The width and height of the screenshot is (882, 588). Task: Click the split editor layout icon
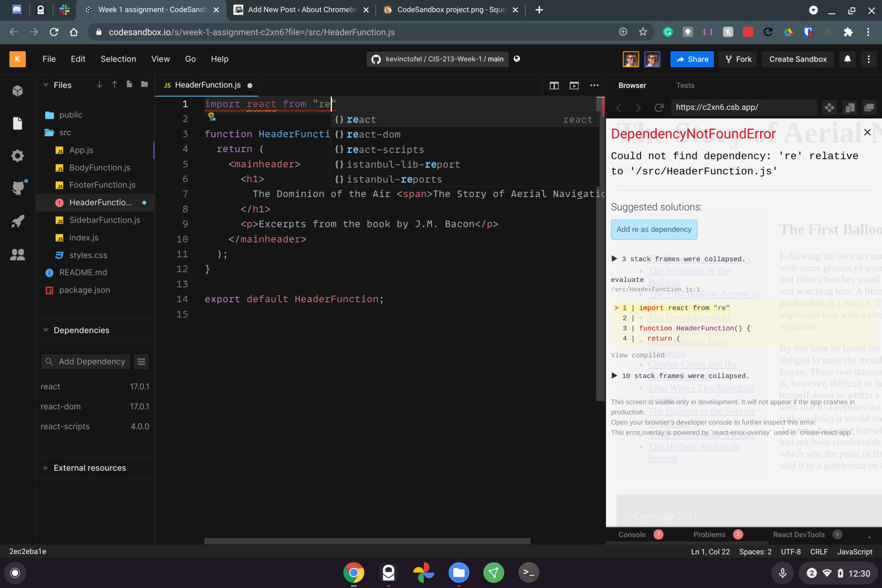[554, 85]
